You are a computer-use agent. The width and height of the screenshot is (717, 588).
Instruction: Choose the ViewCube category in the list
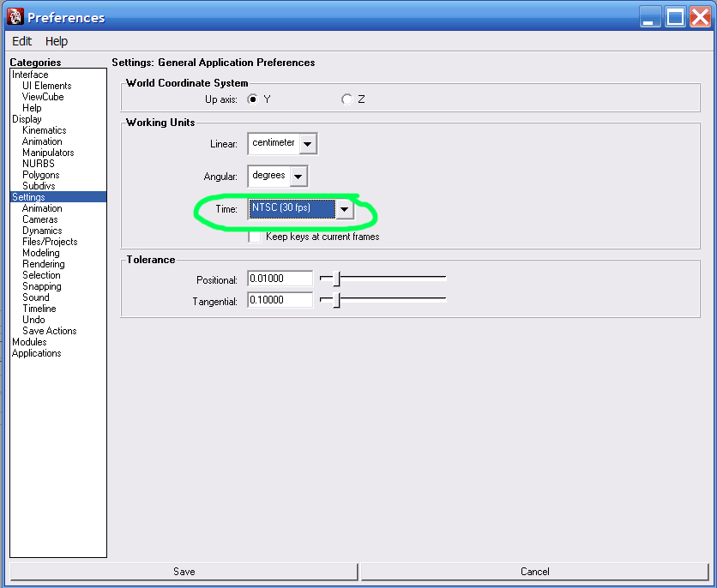(x=43, y=97)
